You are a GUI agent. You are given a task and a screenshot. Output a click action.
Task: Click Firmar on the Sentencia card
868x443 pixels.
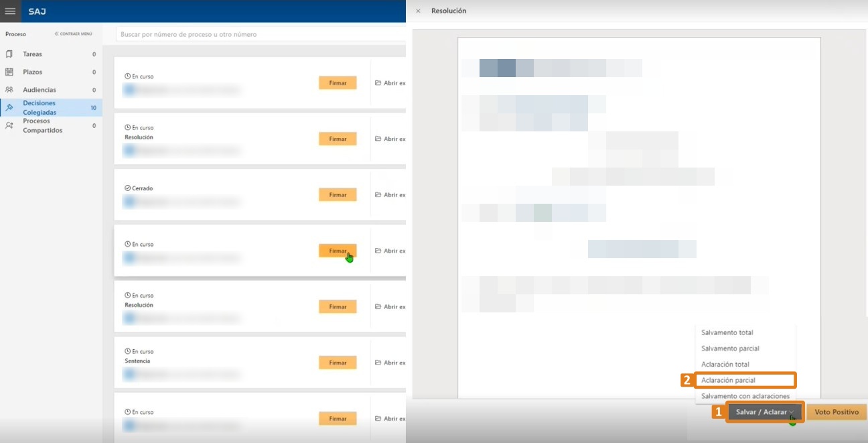pos(338,363)
